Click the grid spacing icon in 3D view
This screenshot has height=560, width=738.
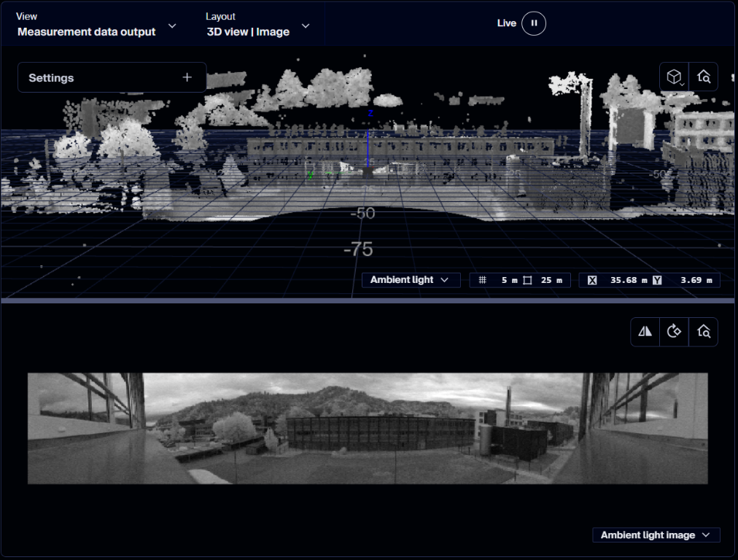[483, 281]
